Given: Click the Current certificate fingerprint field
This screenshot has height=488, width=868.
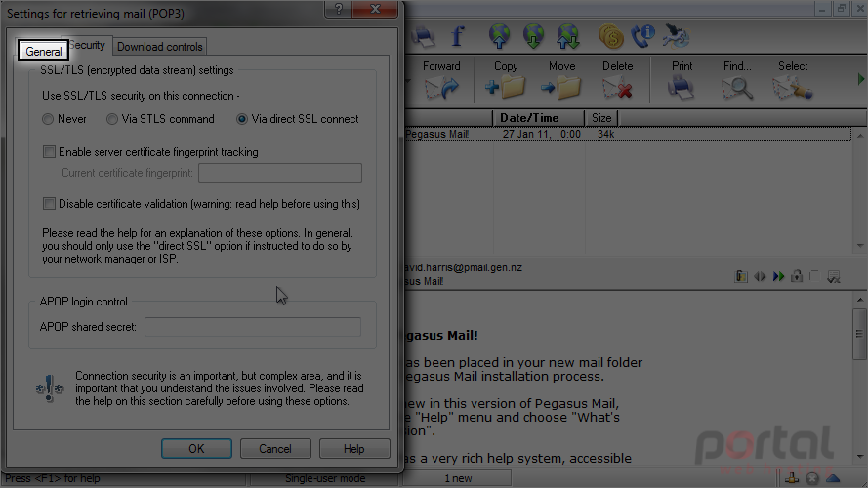Looking at the screenshot, I should pos(280,173).
